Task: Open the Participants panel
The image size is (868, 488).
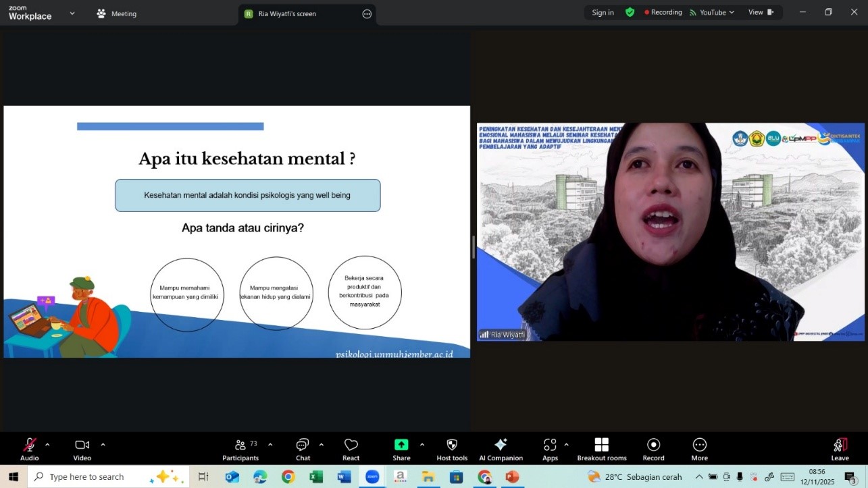Action: [240, 445]
